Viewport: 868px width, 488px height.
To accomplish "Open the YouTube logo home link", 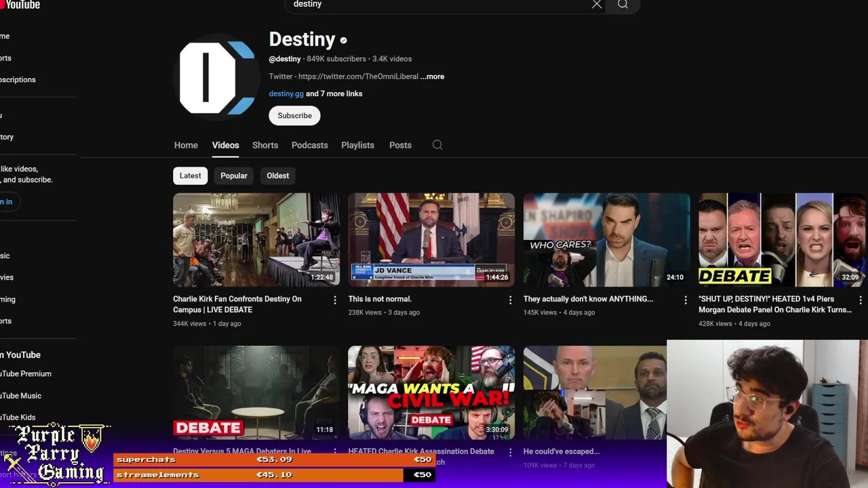I will (20, 5).
